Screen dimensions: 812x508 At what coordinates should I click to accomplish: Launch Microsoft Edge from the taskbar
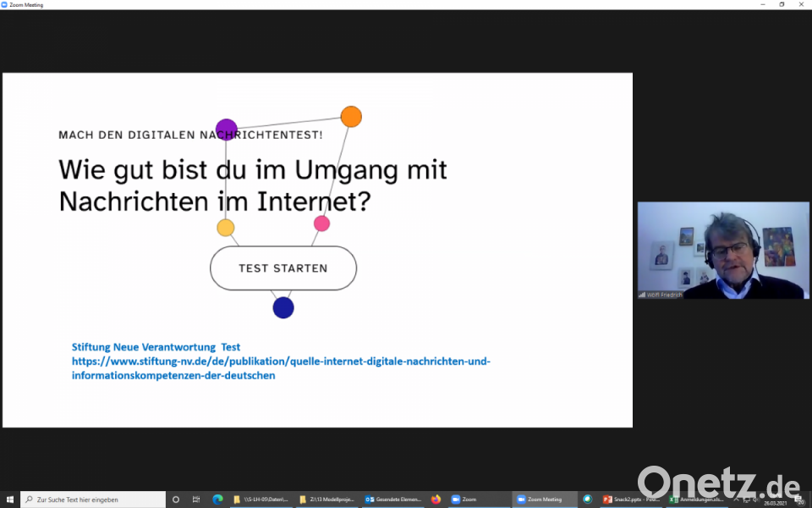(217, 500)
